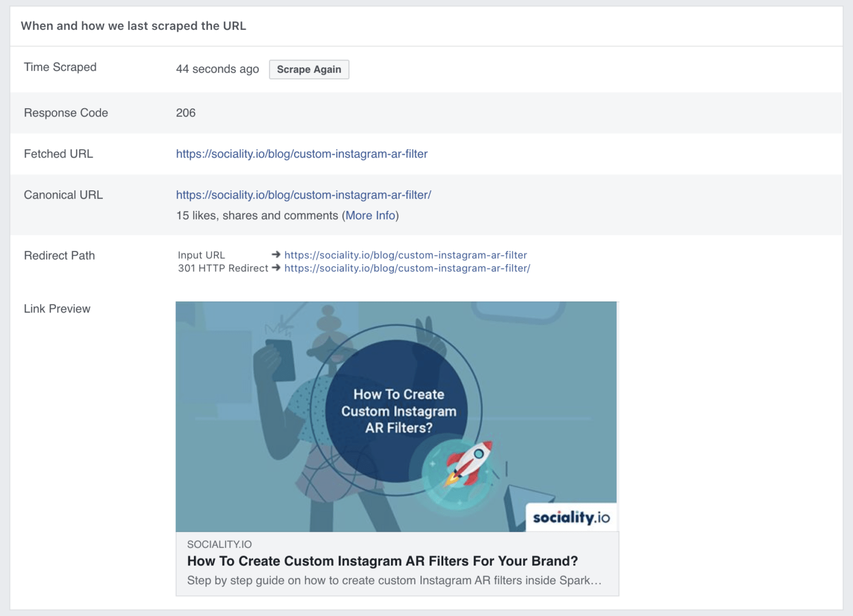Click the arrow icon beside 301 HTTP Redirect
The width and height of the screenshot is (853, 616).
(x=275, y=268)
